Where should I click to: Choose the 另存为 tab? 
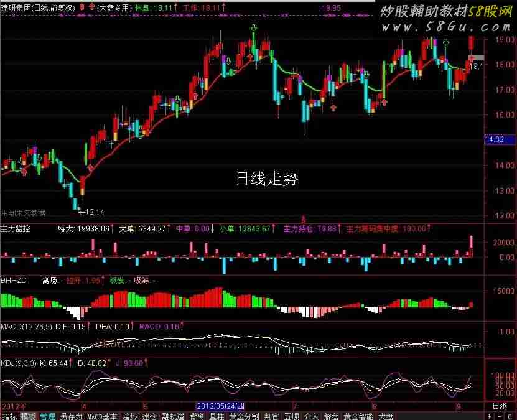71,416
